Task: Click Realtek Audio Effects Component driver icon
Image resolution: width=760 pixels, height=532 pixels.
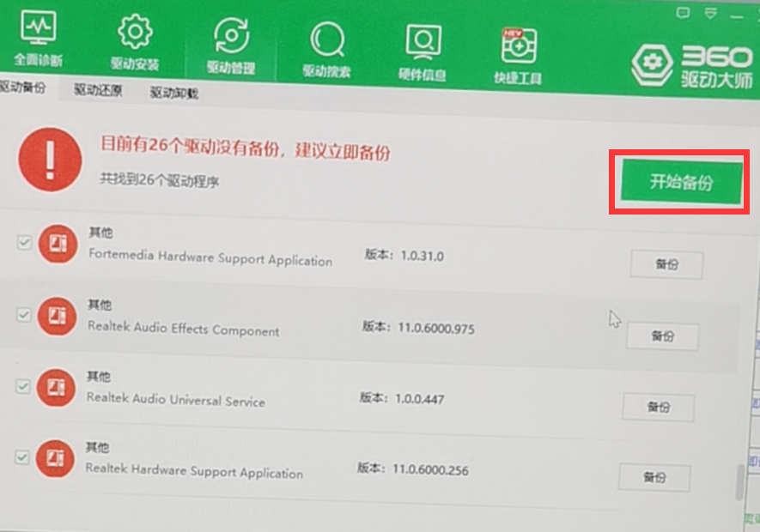Action: (57, 317)
